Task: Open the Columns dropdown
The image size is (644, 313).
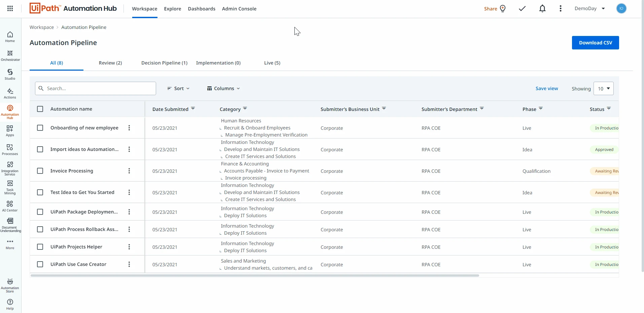Action: click(223, 88)
